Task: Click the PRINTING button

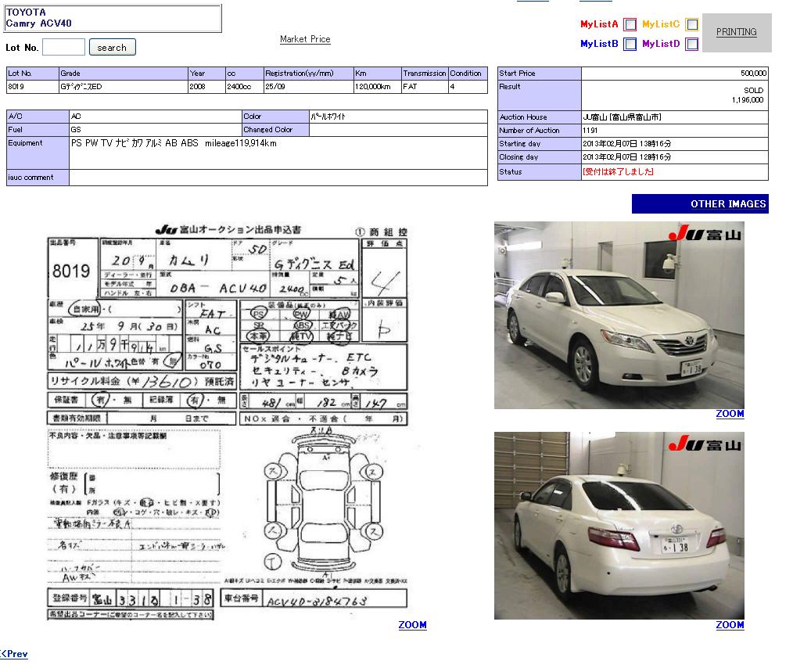Action: pos(736,32)
